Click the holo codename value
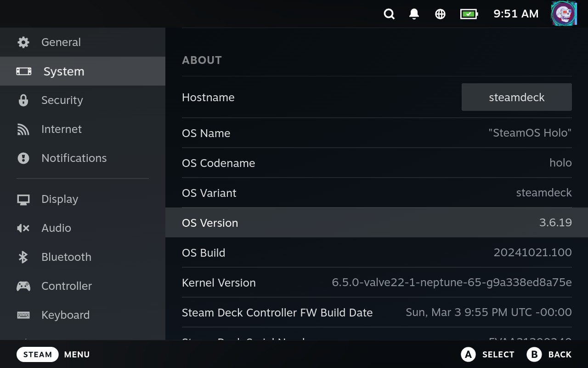 pyautogui.click(x=560, y=163)
